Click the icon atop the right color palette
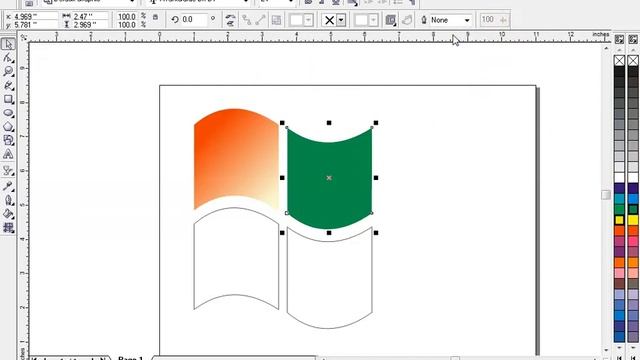The image size is (640, 360). point(633,40)
